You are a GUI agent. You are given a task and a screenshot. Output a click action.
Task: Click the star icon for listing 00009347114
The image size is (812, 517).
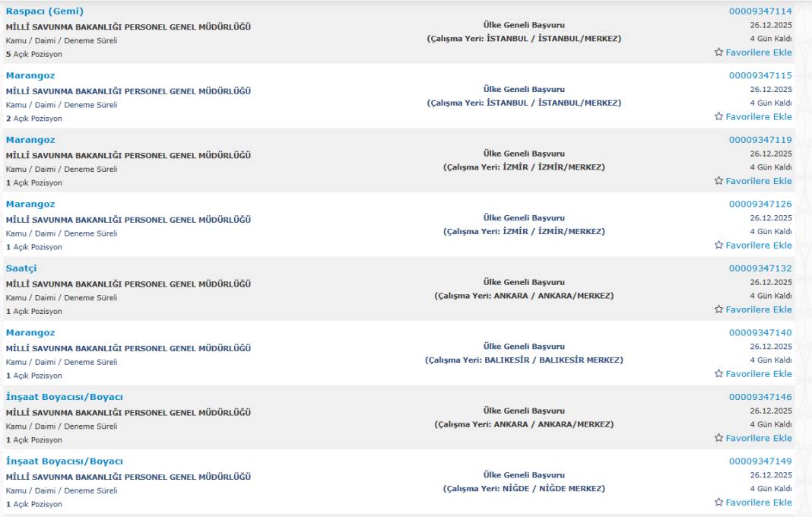[x=718, y=52]
